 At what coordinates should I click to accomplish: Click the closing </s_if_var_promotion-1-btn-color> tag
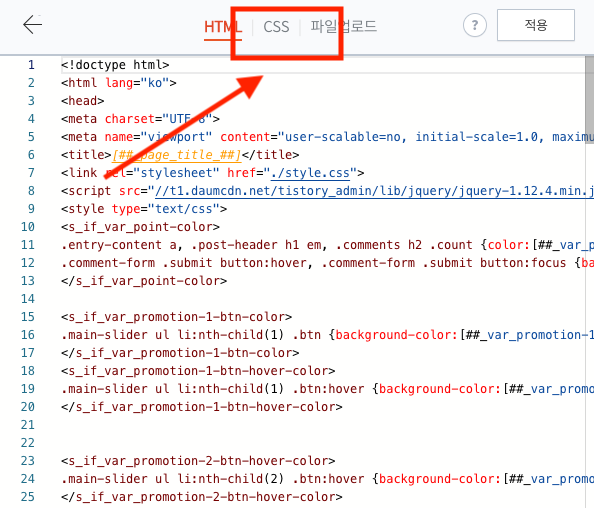pyautogui.click(x=180, y=353)
